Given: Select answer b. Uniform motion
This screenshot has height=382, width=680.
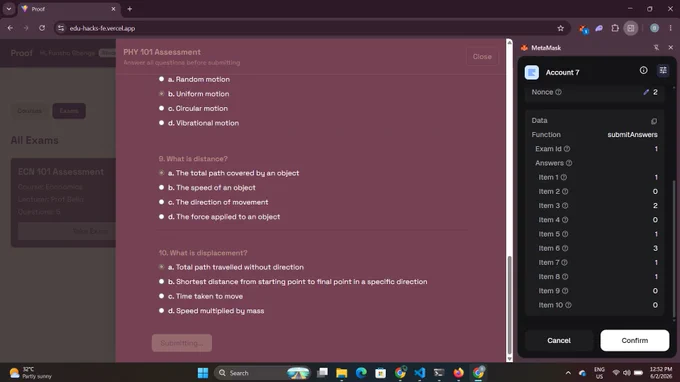Looking at the screenshot, I should 161,94.
